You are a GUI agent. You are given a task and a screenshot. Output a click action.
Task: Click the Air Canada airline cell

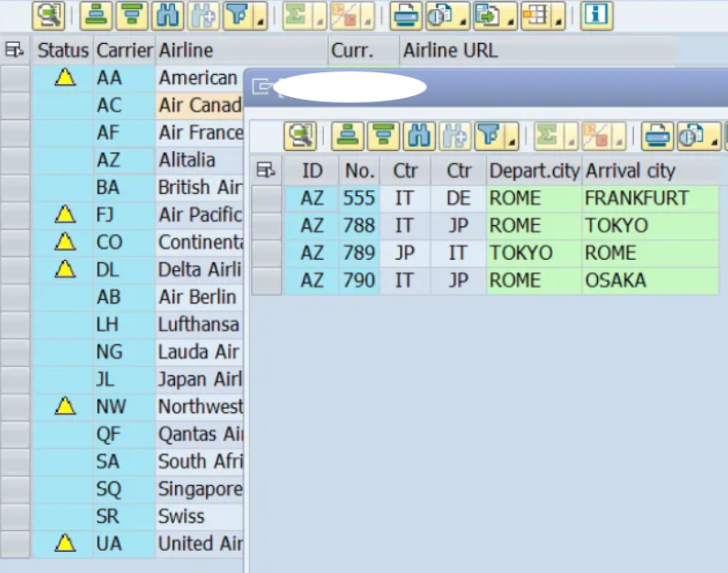[200, 105]
